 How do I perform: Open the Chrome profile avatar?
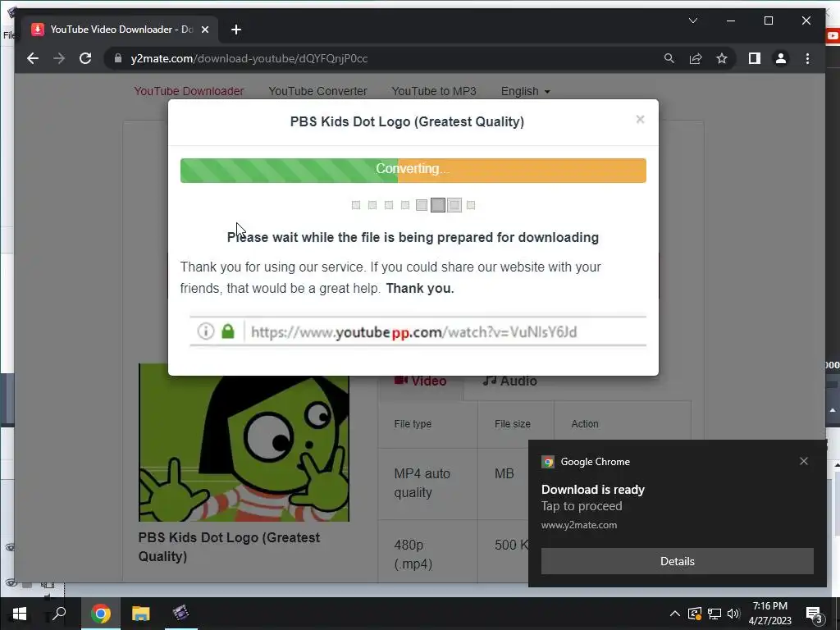click(x=781, y=58)
